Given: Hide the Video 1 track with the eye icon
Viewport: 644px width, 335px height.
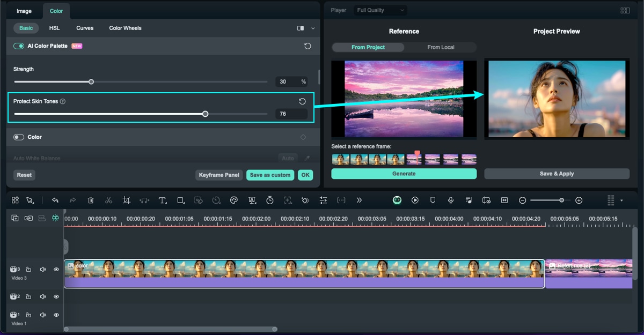Looking at the screenshot, I should click(56, 315).
